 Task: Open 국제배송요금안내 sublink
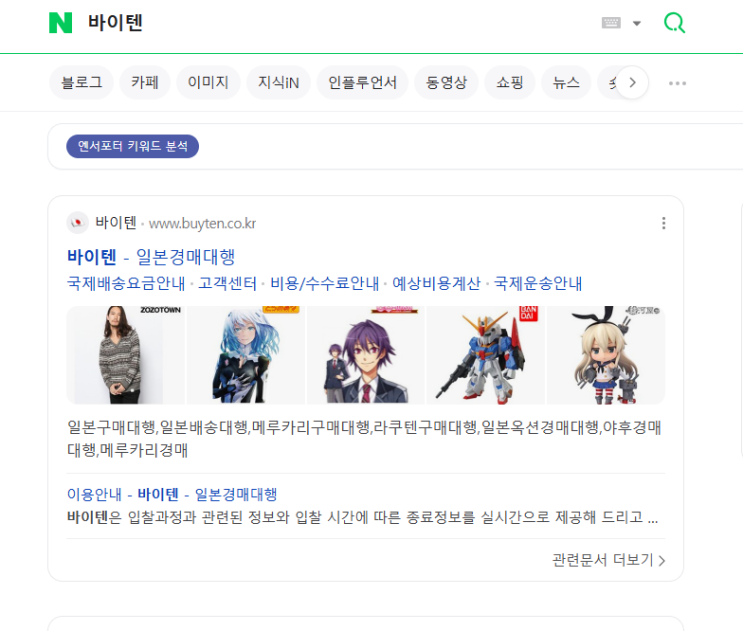126,283
